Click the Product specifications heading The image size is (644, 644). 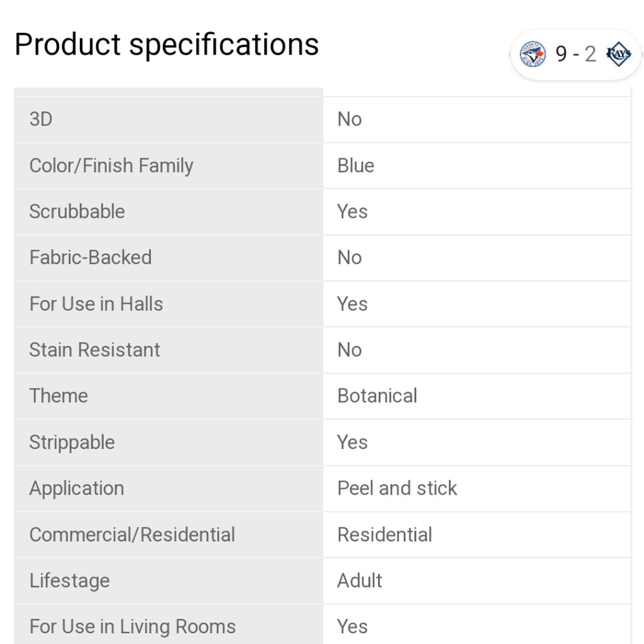(167, 44)
